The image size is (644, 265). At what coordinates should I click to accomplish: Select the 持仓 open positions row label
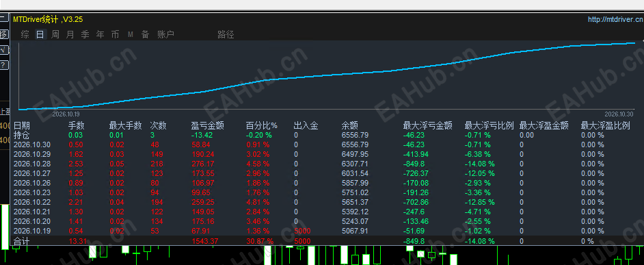point(22,135)
